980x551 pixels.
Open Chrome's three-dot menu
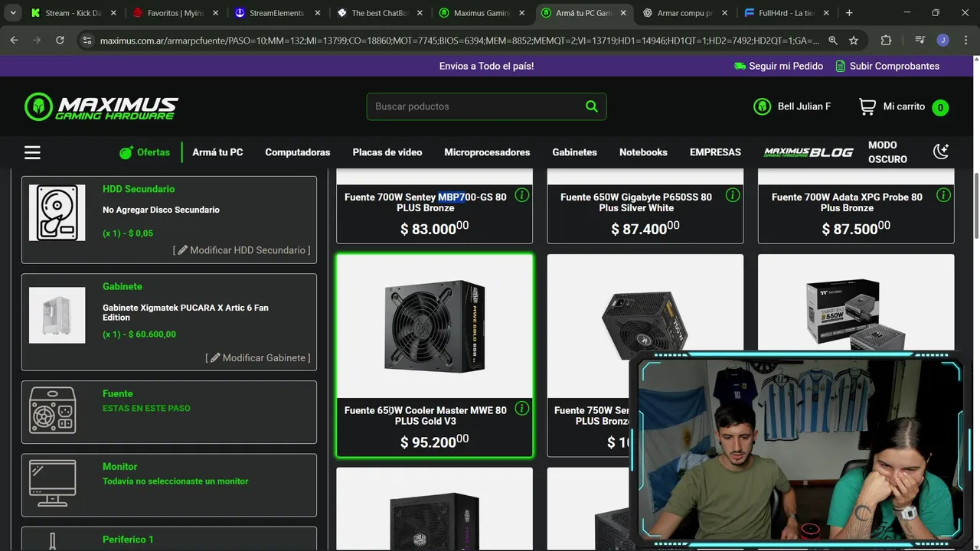click(x=965, y=41)
